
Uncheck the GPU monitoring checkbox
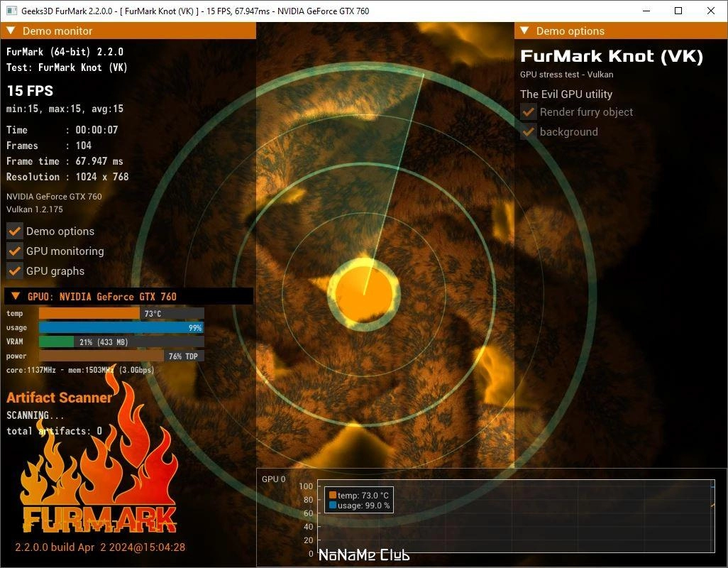point(15,251)
